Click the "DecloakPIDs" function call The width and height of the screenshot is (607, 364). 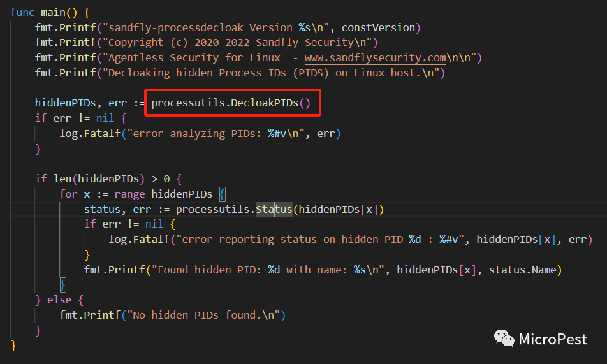point(265,103)
